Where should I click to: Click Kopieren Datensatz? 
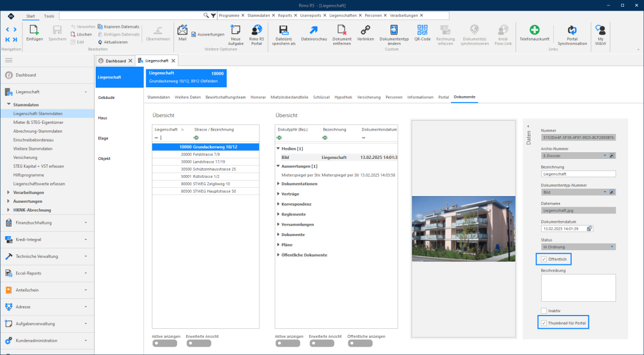[118, 27]
